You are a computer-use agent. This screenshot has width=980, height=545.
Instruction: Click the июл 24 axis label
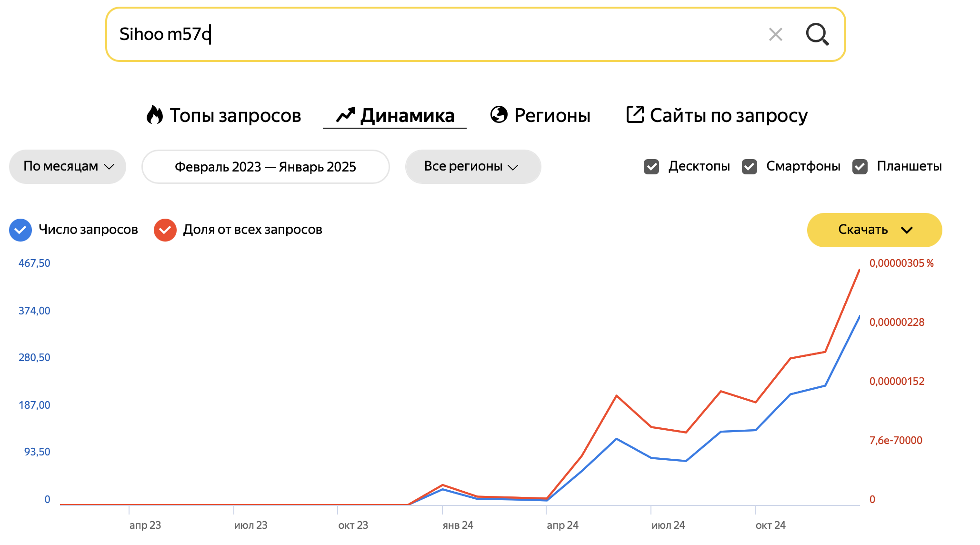(668, 525)
